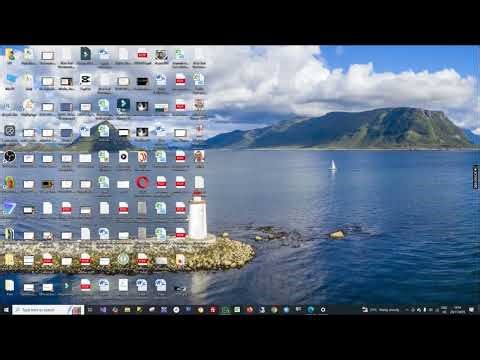Open the Microsoft Edge taskbar icon
Image resolution: width=480 pixels, height=360 pixels.
pyautogui.click(x=311, y=310)
